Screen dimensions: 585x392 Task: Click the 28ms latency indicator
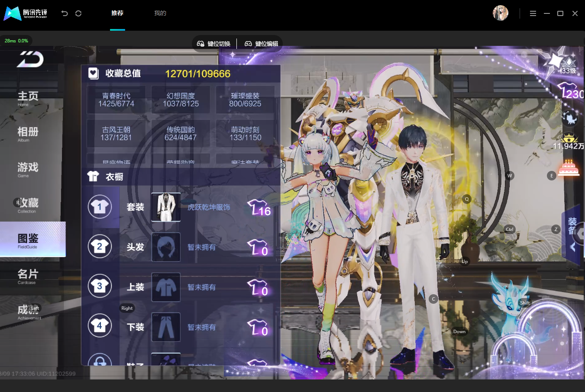(x=16, y=41)
